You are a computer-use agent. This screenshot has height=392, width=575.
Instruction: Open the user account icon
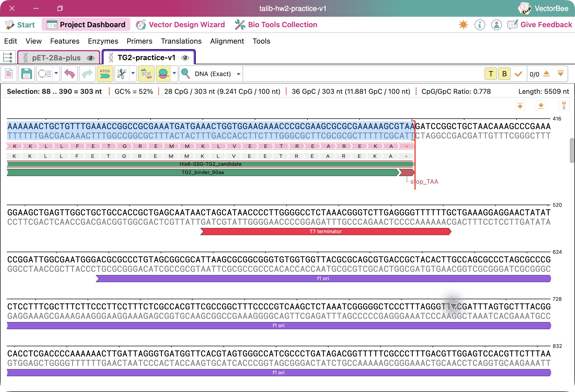coord(496,25)
